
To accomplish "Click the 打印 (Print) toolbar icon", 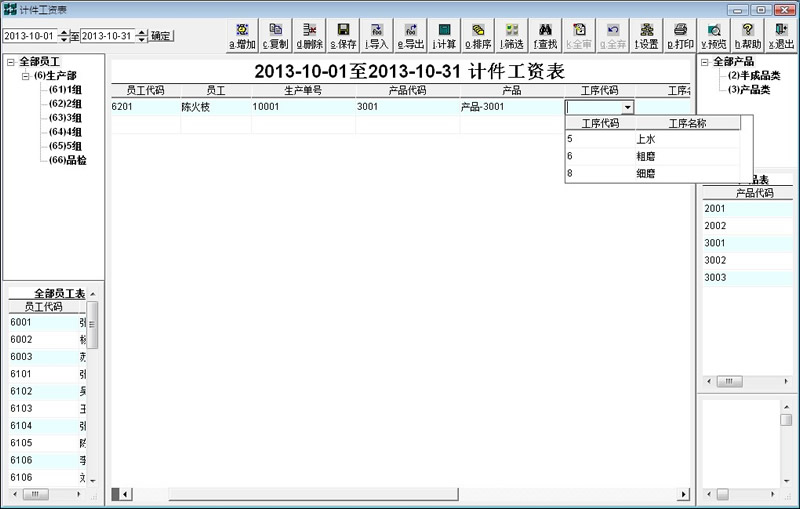I will click(x=680, y=36).
